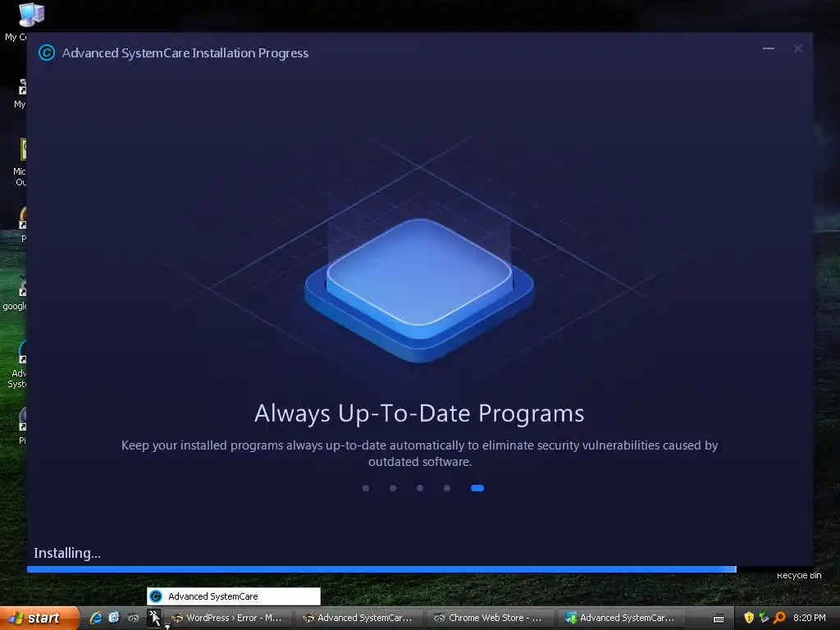This screenshot has height=630, width=840.
Task: Click the Always Up-To-Date Programs heading
Action: pos(419,413)
